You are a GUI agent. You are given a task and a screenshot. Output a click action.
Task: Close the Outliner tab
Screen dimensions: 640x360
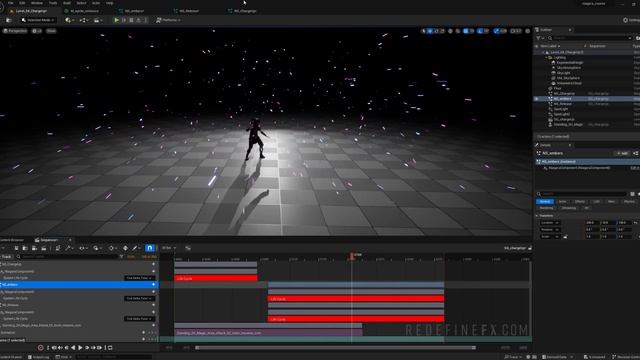pyautogui.click(x=570, y=30)
